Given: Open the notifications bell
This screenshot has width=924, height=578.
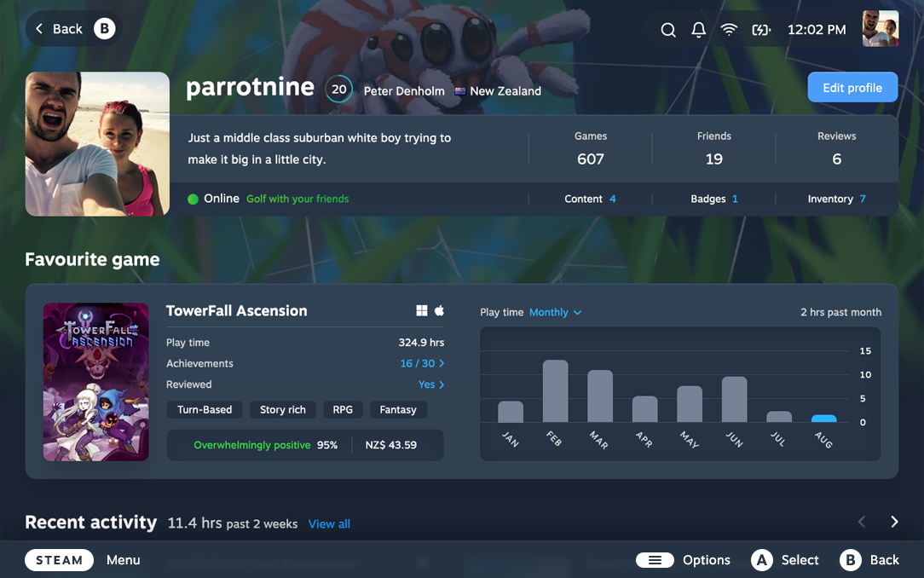Looking at the screenshot, I should [x=698, y=30].
